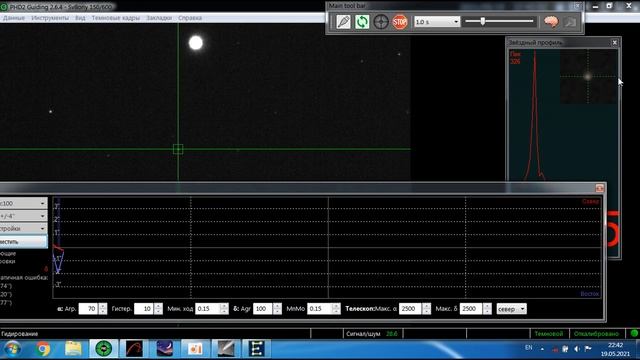Click the RA aggressiveness field showing 70

coord(89,309)
